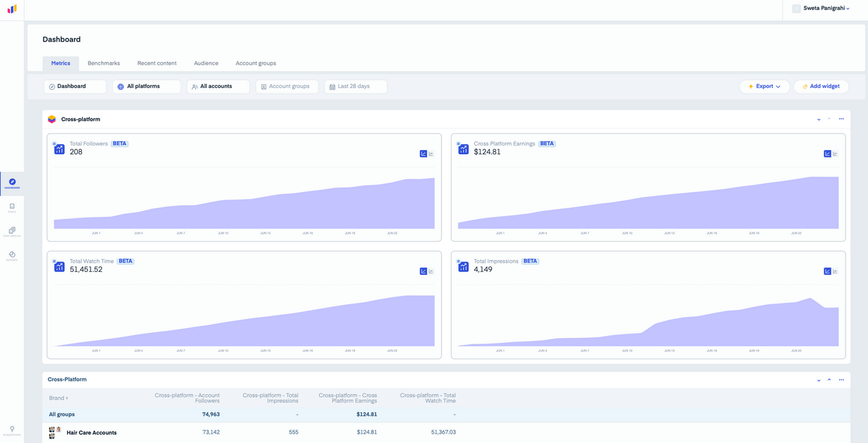The image size is (868, 443).
Task: Switch Total Watch Time chart to daily line view
Action: point(432,271)
